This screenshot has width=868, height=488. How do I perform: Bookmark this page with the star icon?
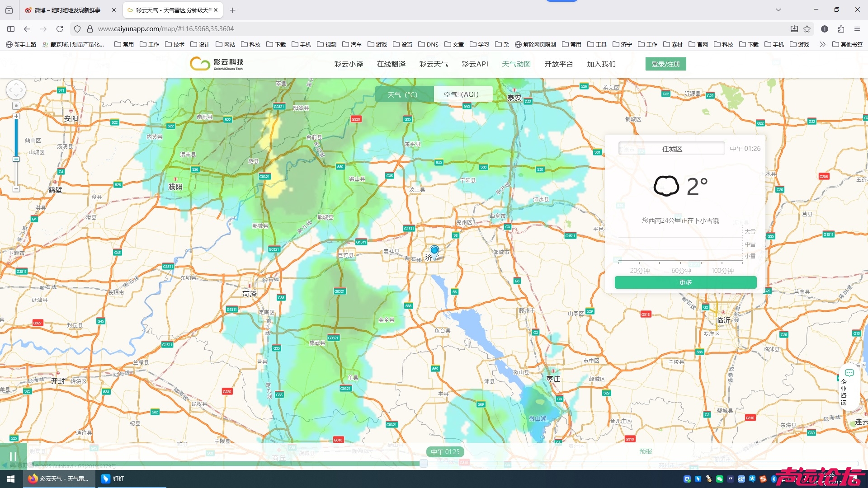tap(807, 29)
